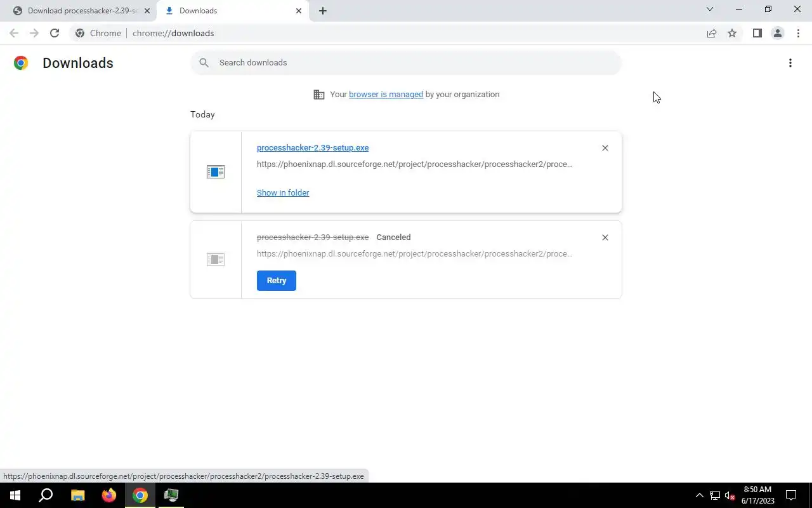This screenshot has width=812, height=508.
Task: Click the completed download's sourceforge URL
Action: click(x=415, y=164)
